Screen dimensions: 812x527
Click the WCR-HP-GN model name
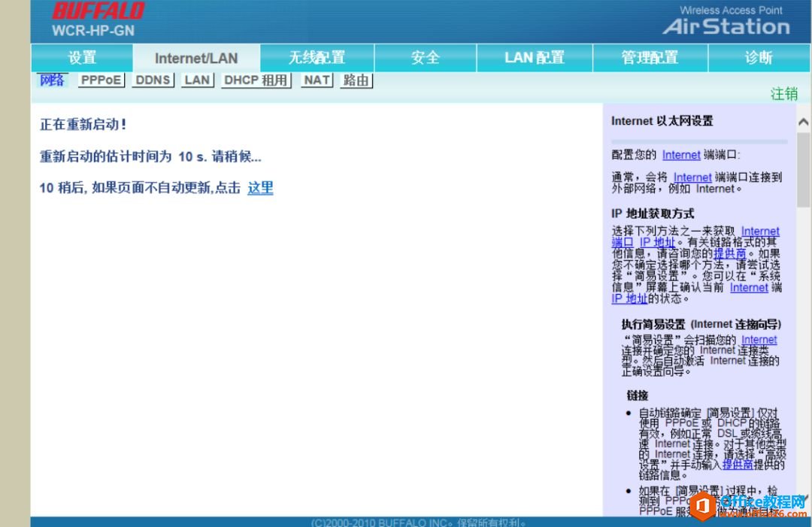pyautogui.click(x=93, y=31)
